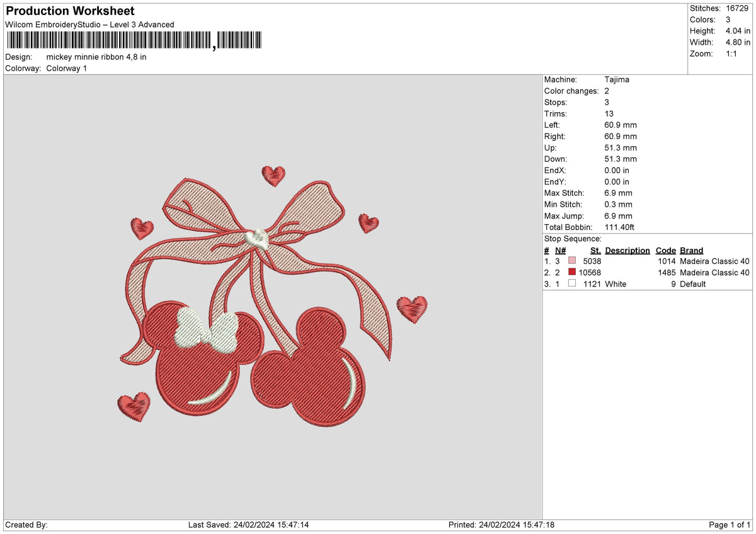Click 'Wilcom EmbroideryStudio – Level 3 Advanced' text
This screenshot has height=534, width=756.
(x=89, y=25)
